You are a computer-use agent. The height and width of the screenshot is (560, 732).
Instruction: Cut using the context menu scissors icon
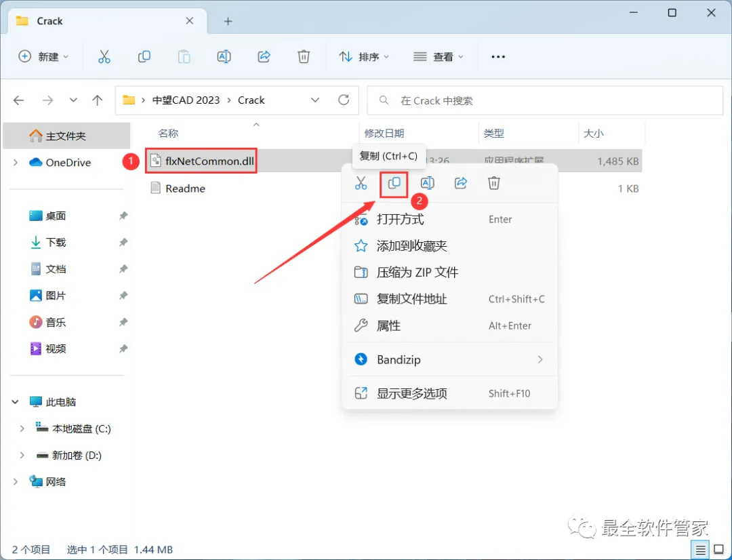coord(361,183)
